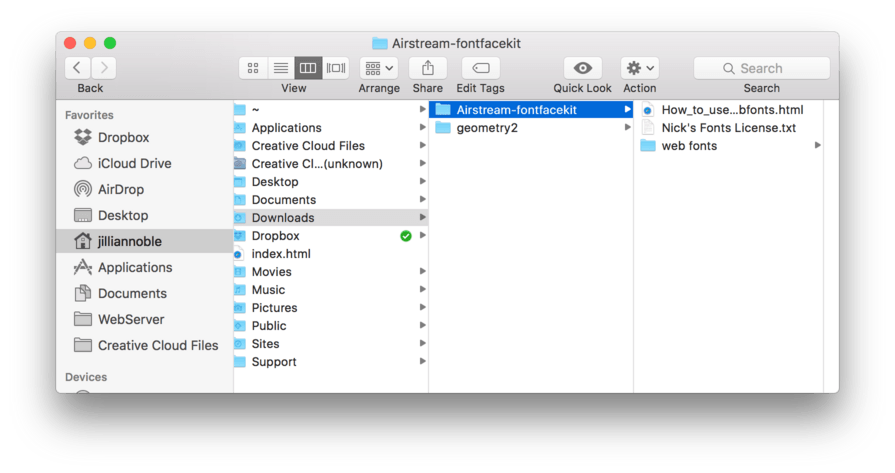Select the Movies folder

[x=330, y=272]
